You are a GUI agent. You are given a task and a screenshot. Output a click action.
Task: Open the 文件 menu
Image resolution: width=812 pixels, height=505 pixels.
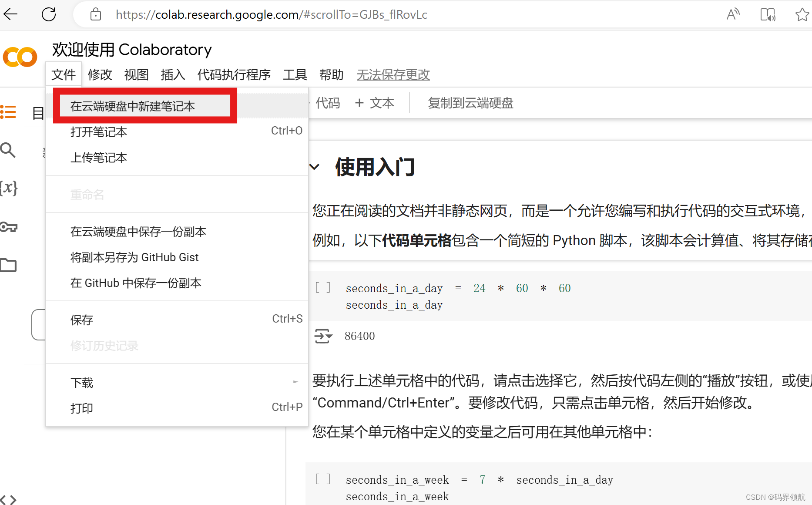[x=64, y=74]
